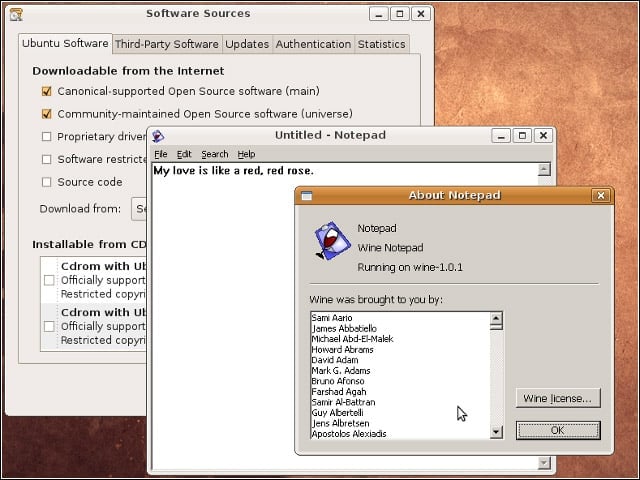Viewport: 640px width, 480px height.
Task: Select Sami Aario in contributor list
Action: [332, 318]
